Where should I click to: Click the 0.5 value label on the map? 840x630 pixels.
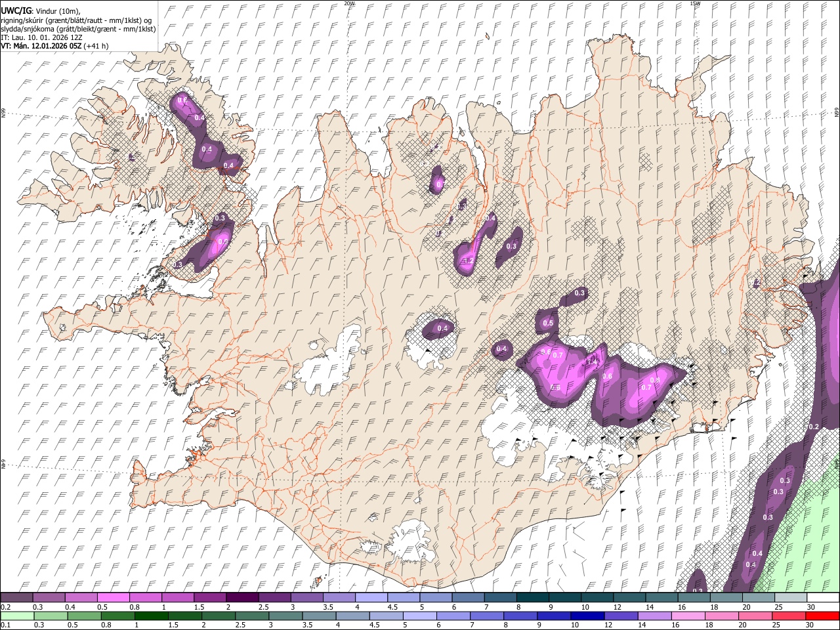pos(548,323)
